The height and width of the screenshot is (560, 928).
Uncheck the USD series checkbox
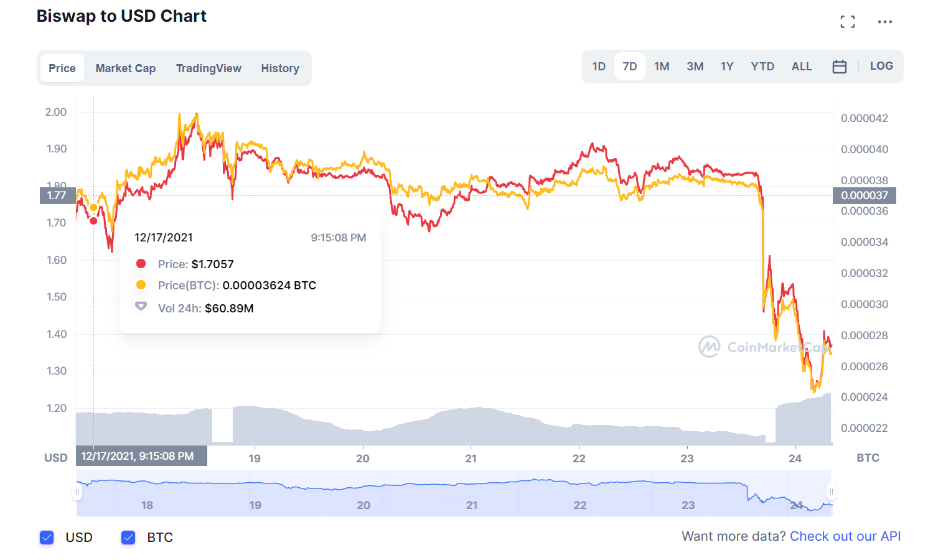pos(47,538)
